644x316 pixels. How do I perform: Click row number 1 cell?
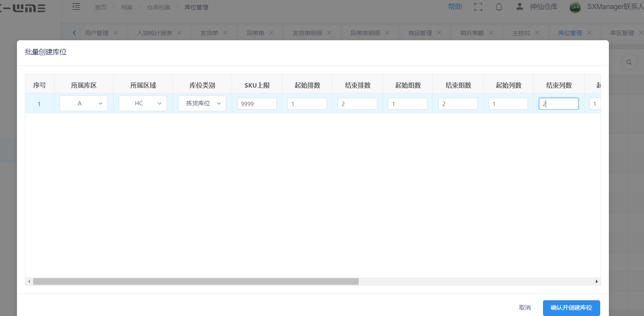pos(39,104)
